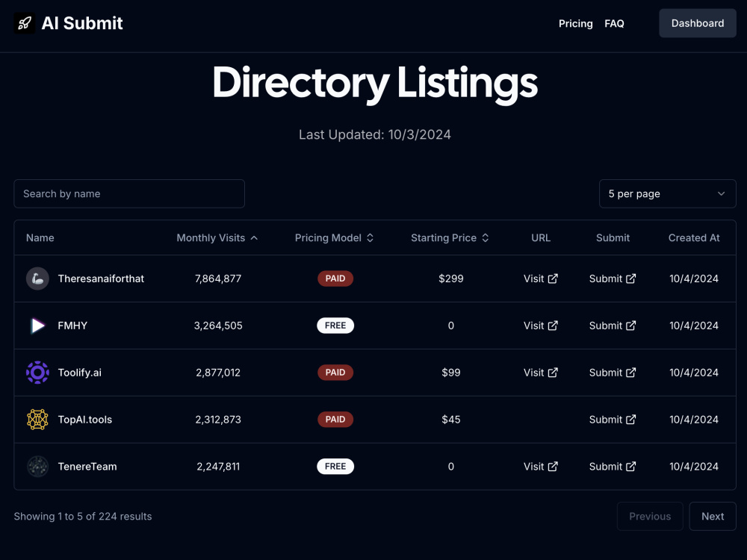The image size is (747, 560).
Task: Sort the table by Starting Price
Action: (x=450, y=237)
